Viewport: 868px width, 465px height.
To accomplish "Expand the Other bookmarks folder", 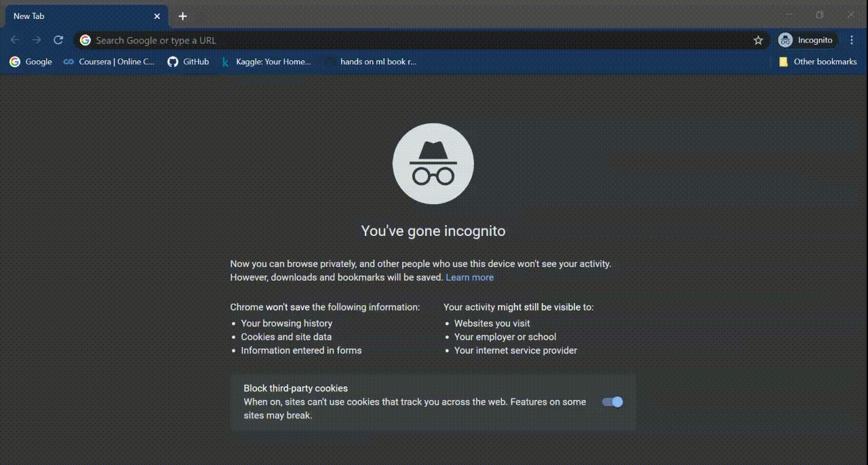I will (x=818, y=62).
